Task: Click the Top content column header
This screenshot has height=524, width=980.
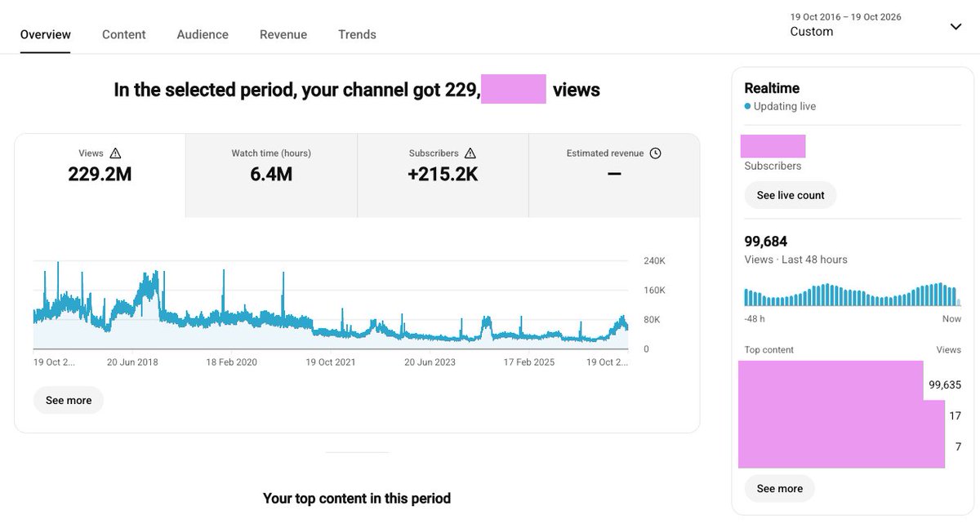Action: point(769,350)
